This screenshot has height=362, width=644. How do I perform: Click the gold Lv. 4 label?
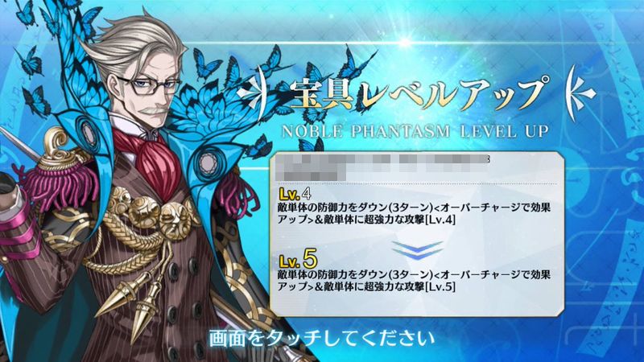pos(295,194)
